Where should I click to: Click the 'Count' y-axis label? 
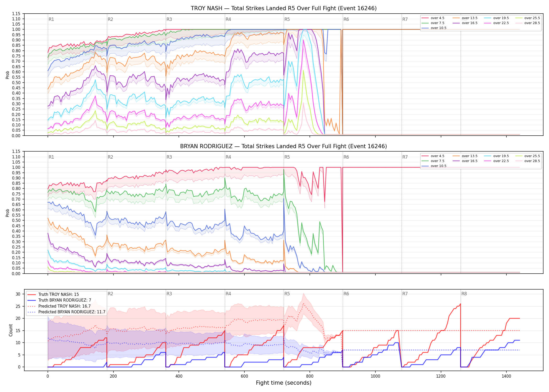pyautogui.click(x=11, y=330)
